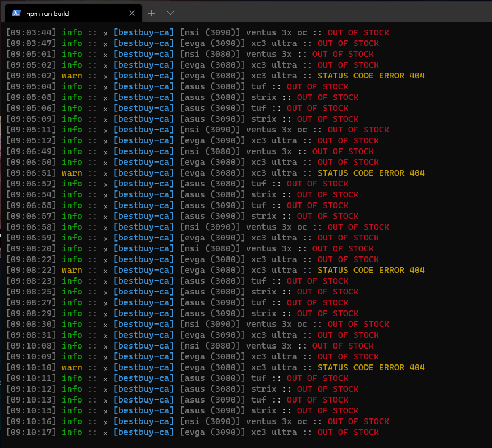This screenshot has width=492, height=448.
Task: Click OUT OF STOCK in the 09:05:09 line
Action: [x=328, y=119]
